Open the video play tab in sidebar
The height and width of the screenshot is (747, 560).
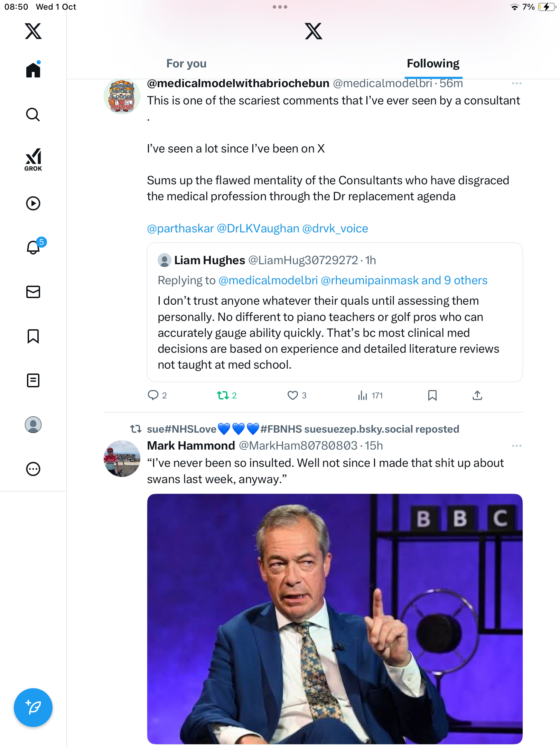pyautogui.click(x=33, y=203)
